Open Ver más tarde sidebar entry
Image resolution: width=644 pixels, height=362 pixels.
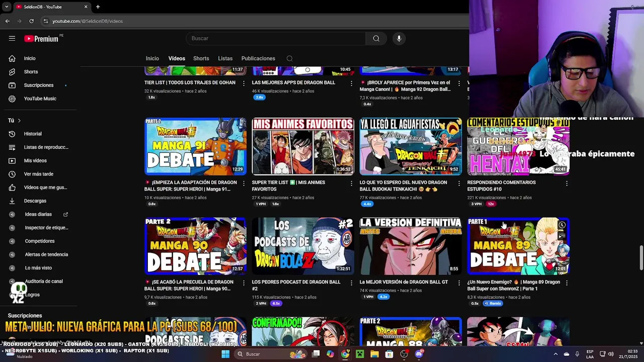click(38, 174)
